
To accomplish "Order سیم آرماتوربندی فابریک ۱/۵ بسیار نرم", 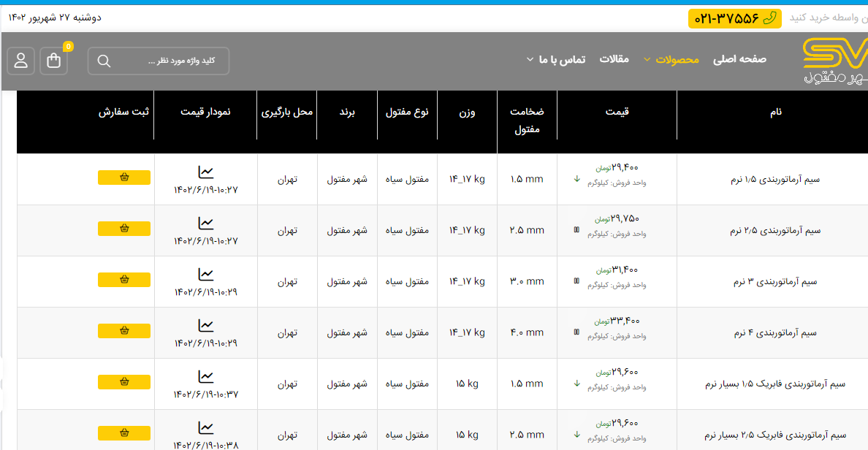I will pos(124,382).
